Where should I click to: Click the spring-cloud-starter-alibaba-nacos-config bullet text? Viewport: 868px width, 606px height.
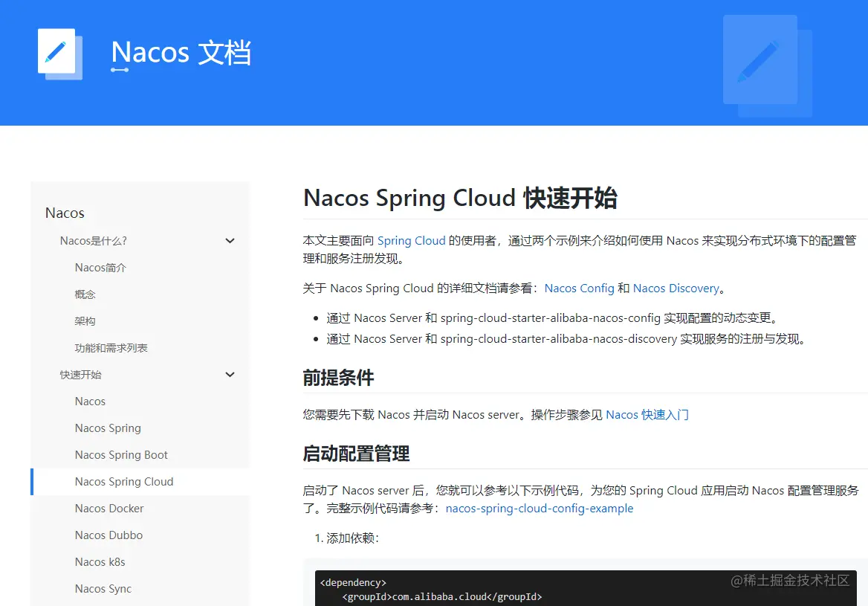552,318
